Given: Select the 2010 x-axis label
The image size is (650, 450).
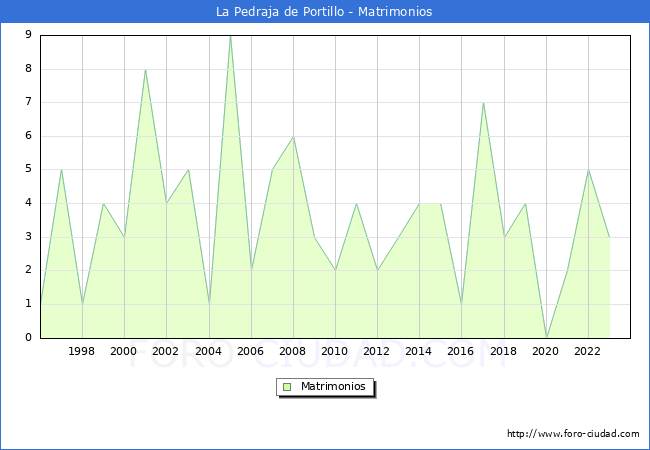Looking at the screenshot, I should [335, 351].
